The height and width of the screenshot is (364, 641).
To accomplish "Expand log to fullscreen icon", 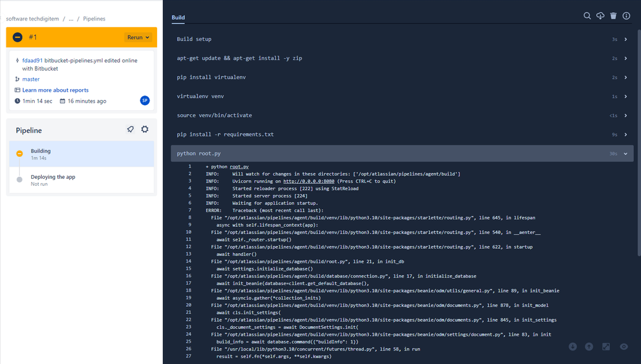I will pos(606,347).
